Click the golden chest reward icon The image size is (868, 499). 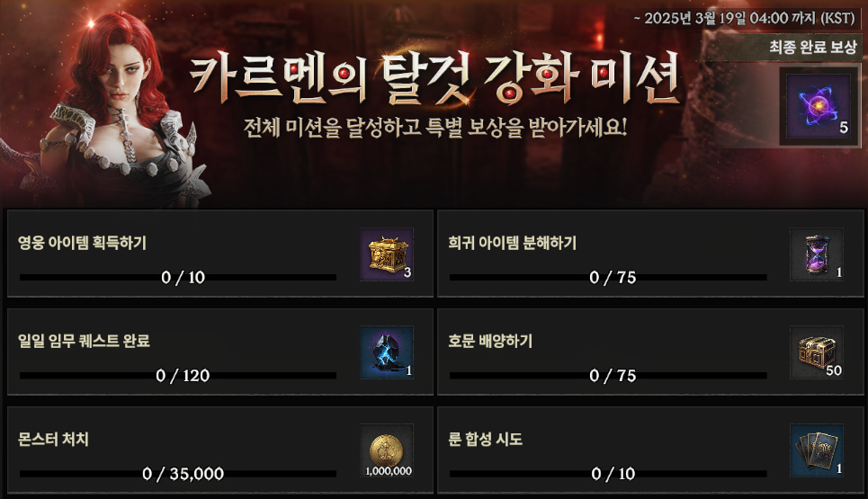[387, 254]
